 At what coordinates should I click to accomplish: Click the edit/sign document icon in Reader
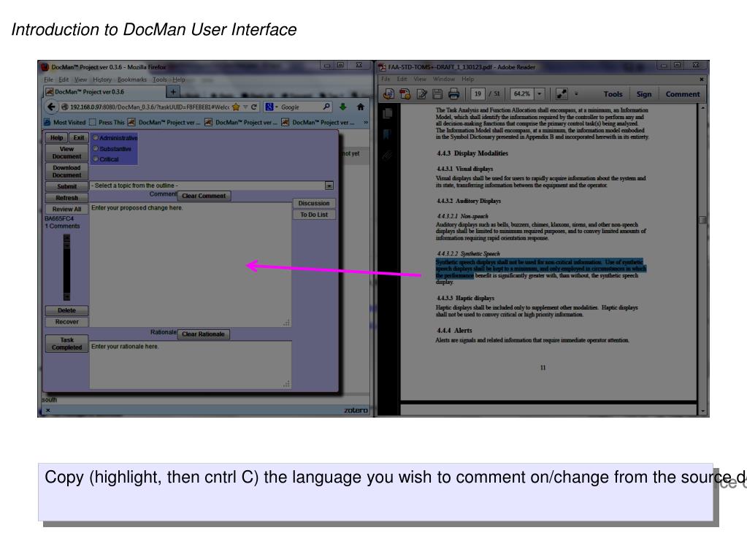[421, 94]
